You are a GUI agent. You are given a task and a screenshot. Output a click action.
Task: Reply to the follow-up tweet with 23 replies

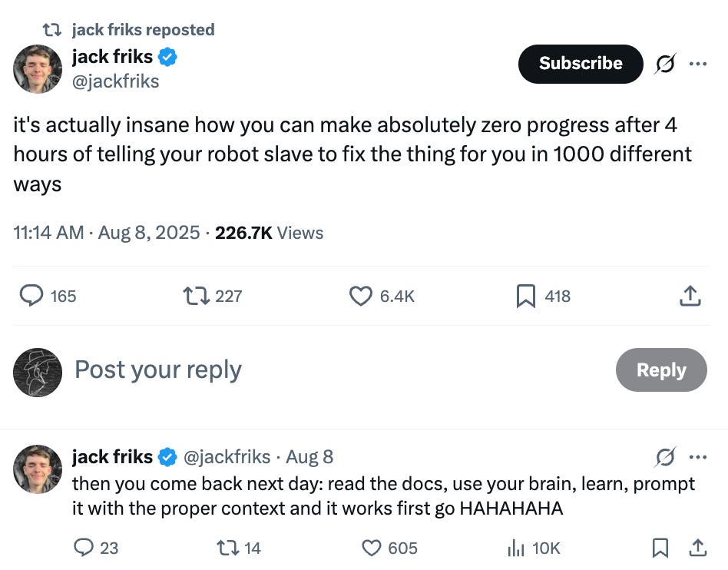(84, 548)
